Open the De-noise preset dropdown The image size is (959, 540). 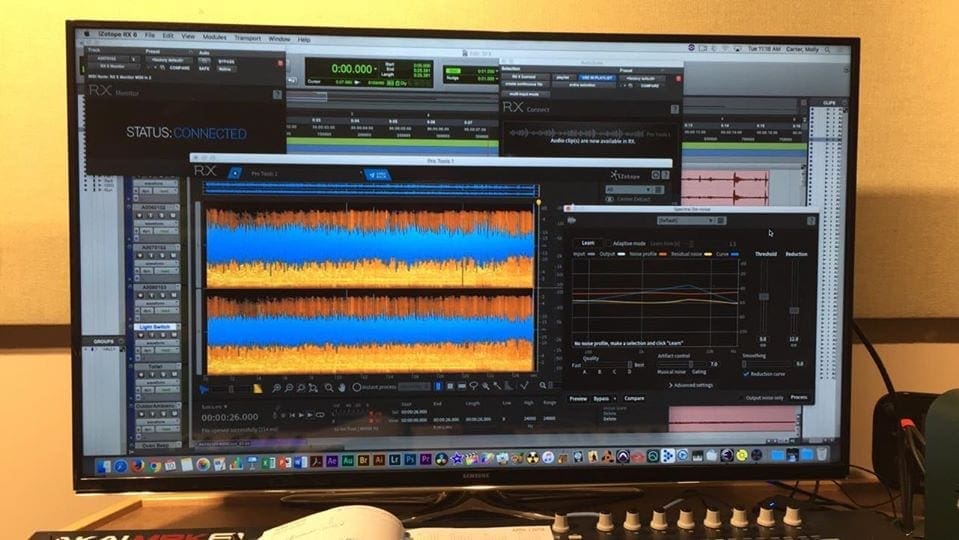(x=685, y=220)
